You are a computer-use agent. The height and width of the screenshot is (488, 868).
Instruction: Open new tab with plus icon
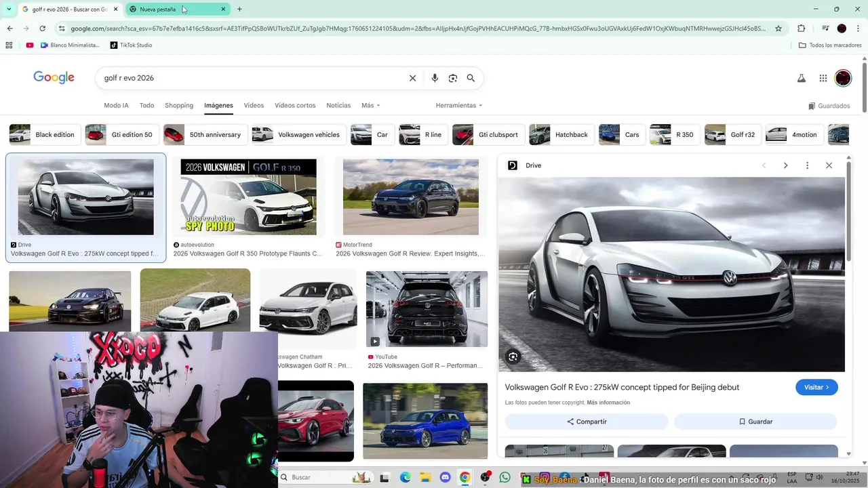pyautogui.click(x=239, y=9)
